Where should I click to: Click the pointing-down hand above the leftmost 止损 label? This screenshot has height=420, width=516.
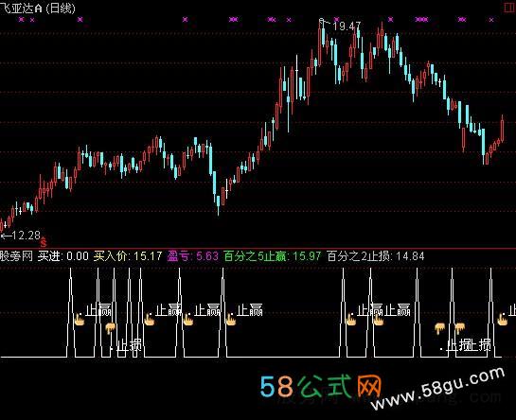point(111,328)
